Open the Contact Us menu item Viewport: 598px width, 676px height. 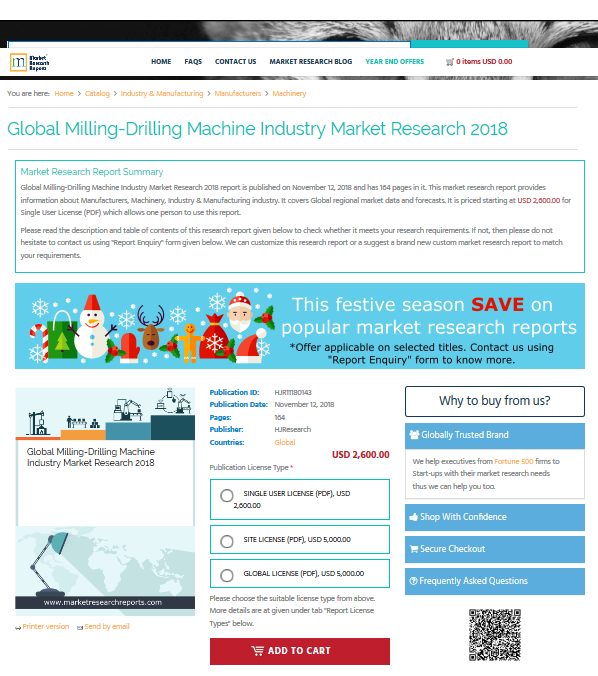coord(235,62)
